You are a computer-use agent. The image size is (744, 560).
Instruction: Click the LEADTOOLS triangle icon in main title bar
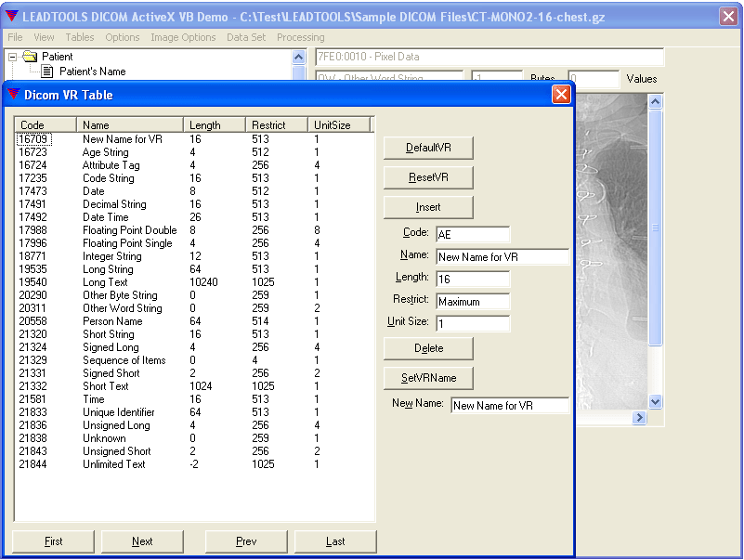point(11,15)
